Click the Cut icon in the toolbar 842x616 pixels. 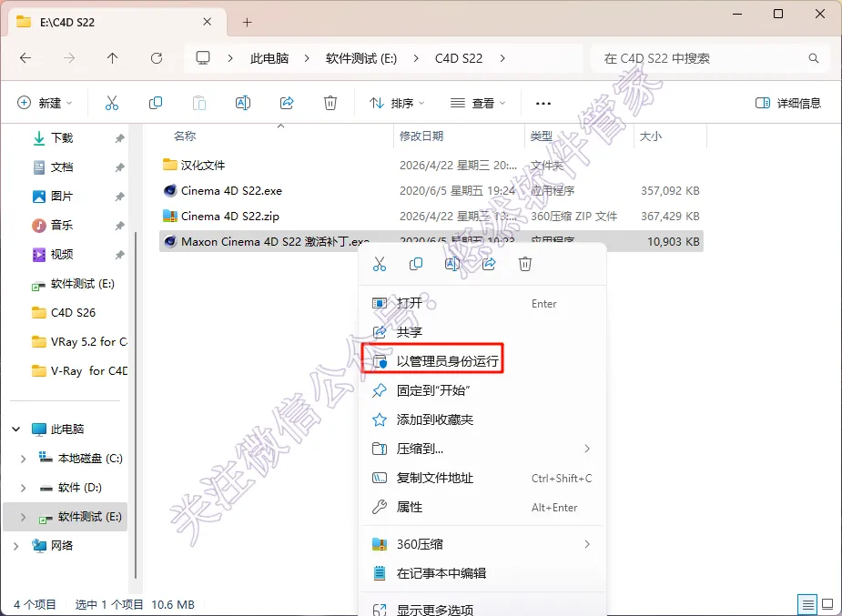pyautogui.click(x=112, y=103)
